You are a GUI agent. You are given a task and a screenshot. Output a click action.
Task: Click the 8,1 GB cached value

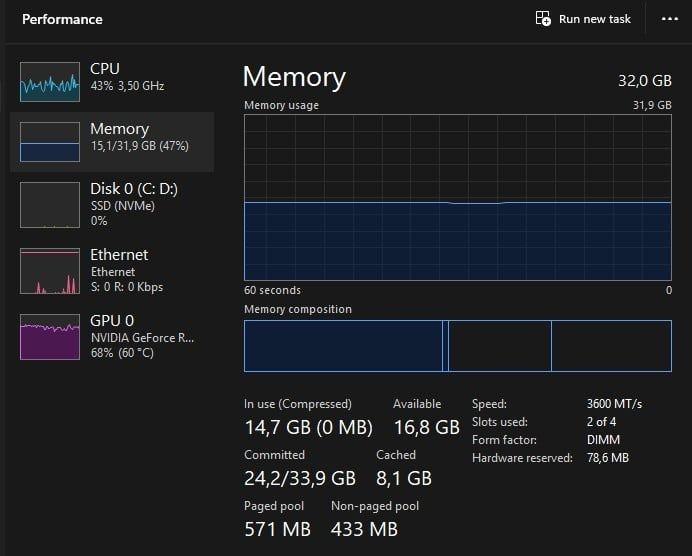(x=404, y=478)
